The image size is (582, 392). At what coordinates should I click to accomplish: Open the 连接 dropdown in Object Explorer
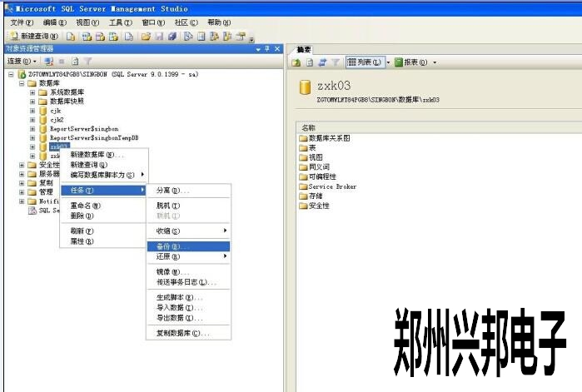click(22, 62)
